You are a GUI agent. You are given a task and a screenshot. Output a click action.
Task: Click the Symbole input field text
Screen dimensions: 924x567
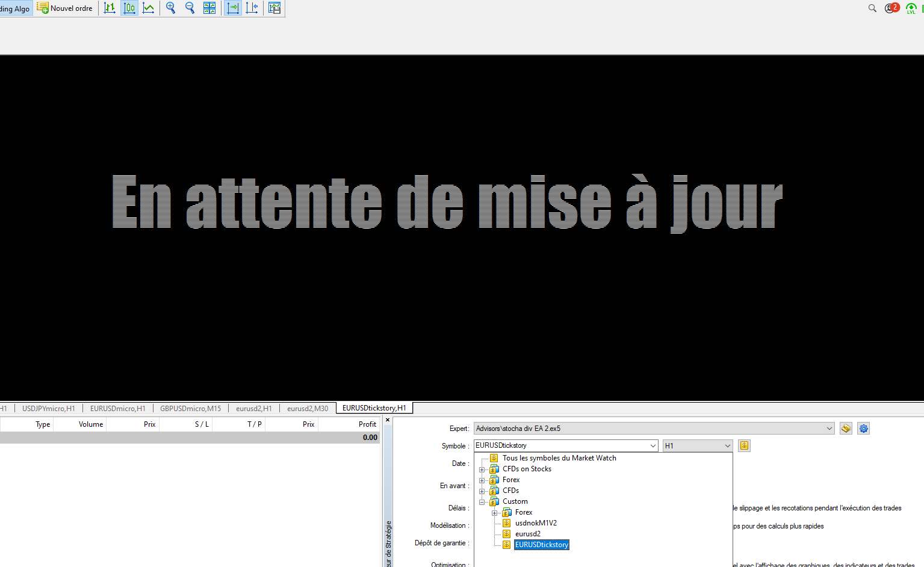tap(501, 445)
